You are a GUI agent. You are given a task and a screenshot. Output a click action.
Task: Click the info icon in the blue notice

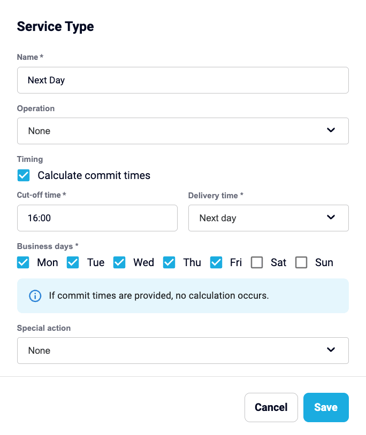[35, 296]
